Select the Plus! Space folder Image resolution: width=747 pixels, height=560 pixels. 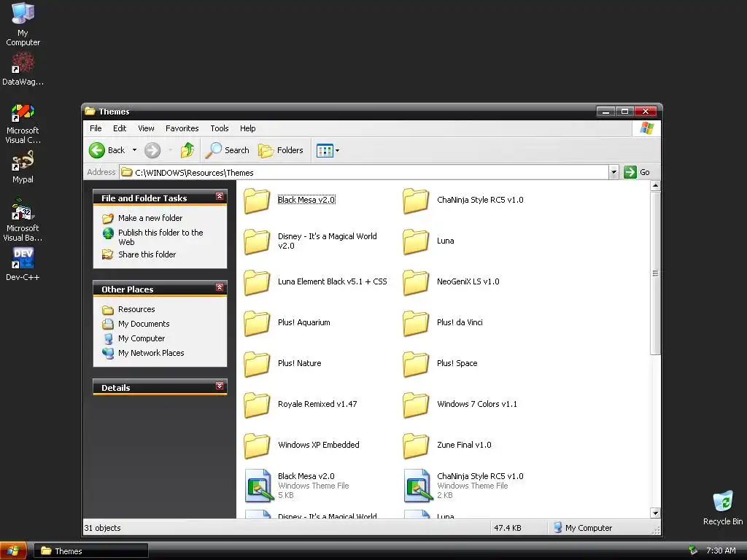(416, 365)
